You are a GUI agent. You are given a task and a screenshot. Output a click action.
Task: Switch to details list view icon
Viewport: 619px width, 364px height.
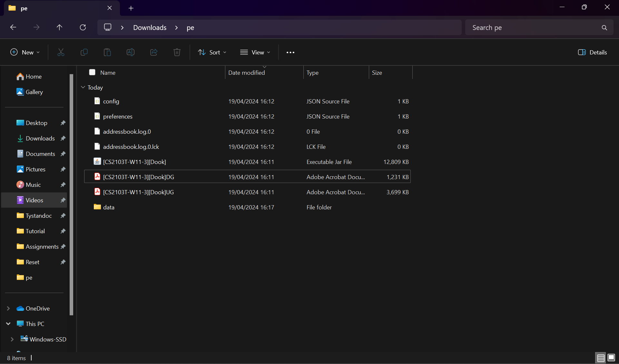(x=601, y=358)
